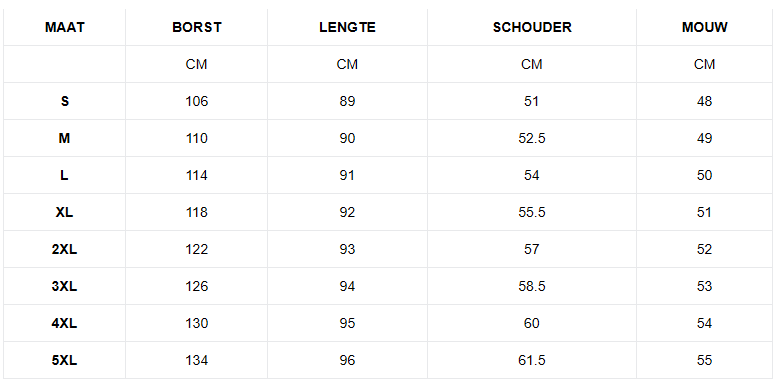Select shoulder value 58.5 in row 3XL

click(x=532, y=286)
